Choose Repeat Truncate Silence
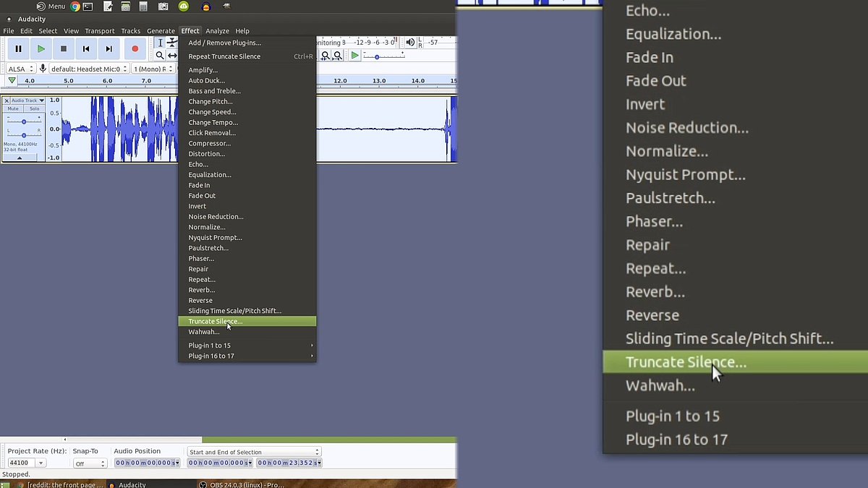The width and height of the screenshot is (868, 488). 247,56
